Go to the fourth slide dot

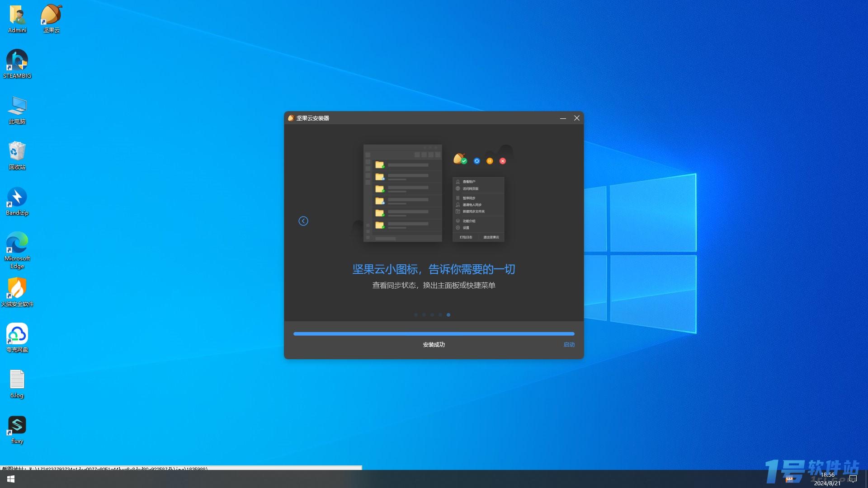[x=440, y=315]
